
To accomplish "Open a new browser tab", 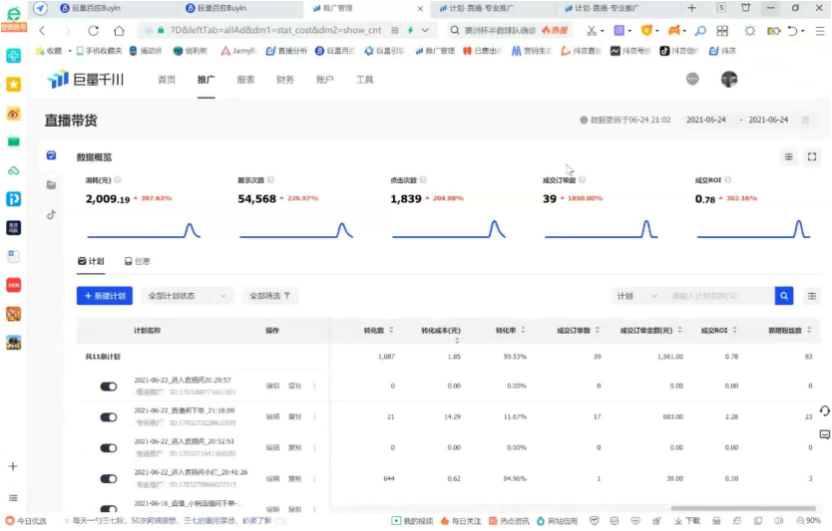I will 691,8.
